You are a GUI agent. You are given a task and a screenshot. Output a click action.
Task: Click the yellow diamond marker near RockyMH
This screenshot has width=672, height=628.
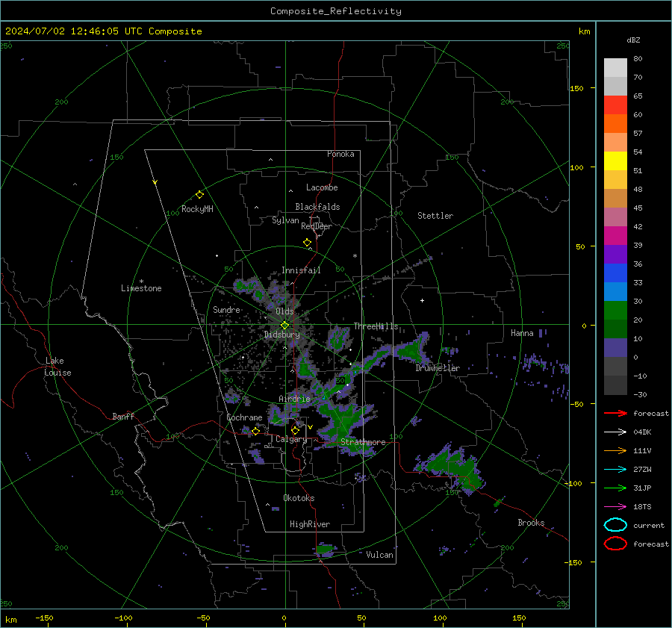tap(199, 195)
